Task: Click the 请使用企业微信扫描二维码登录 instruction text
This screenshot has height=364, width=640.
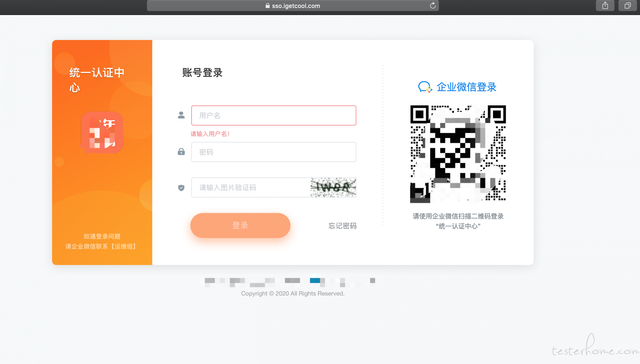Action: click(x=458, y=216)
